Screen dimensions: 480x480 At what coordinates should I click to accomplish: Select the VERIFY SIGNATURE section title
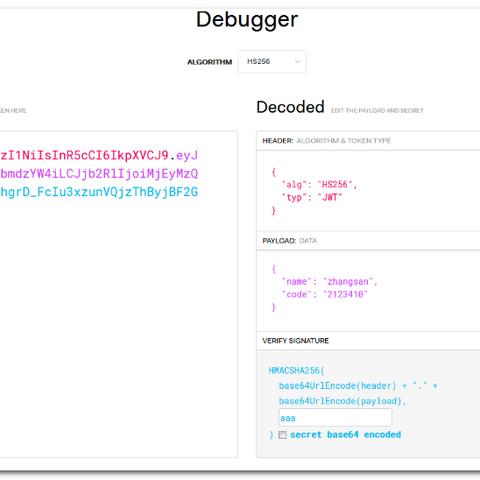point(295,341)
